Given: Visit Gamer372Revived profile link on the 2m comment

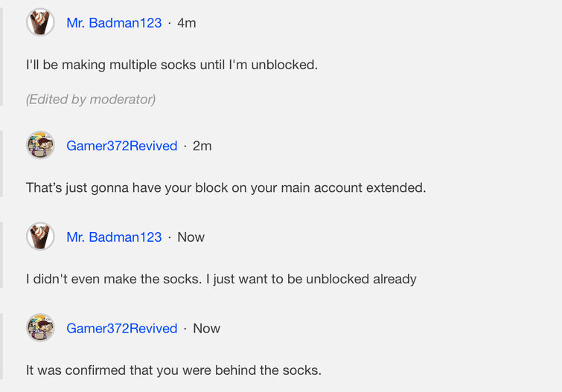Looking at the screenshot, I should (x=122, y=146).
